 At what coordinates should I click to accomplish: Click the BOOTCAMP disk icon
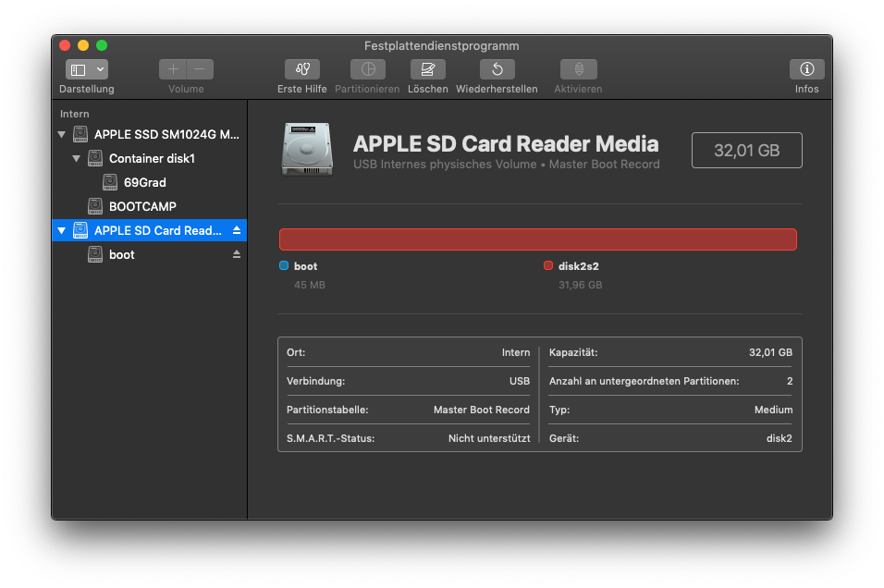coord(95,206)
